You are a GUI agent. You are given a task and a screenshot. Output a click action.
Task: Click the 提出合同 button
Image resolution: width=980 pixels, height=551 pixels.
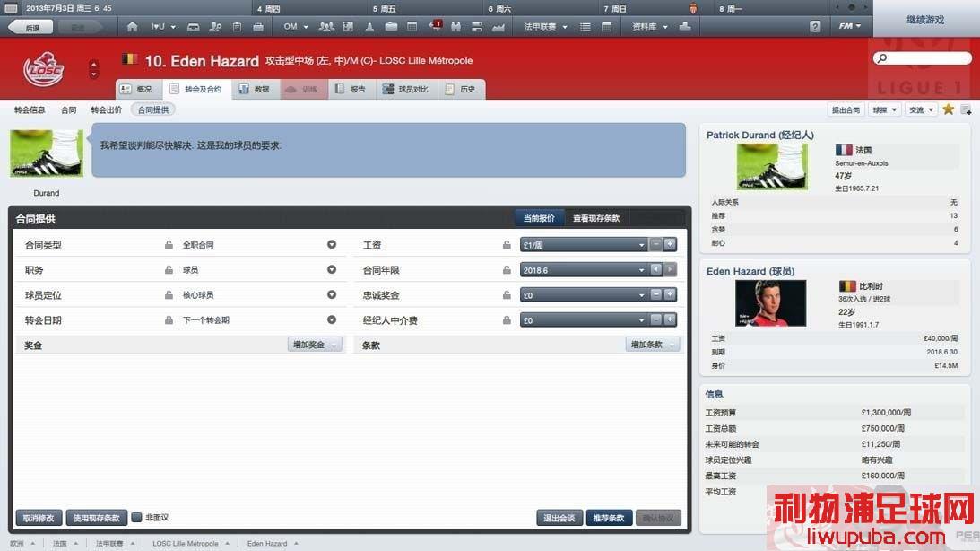coord(846,109)
